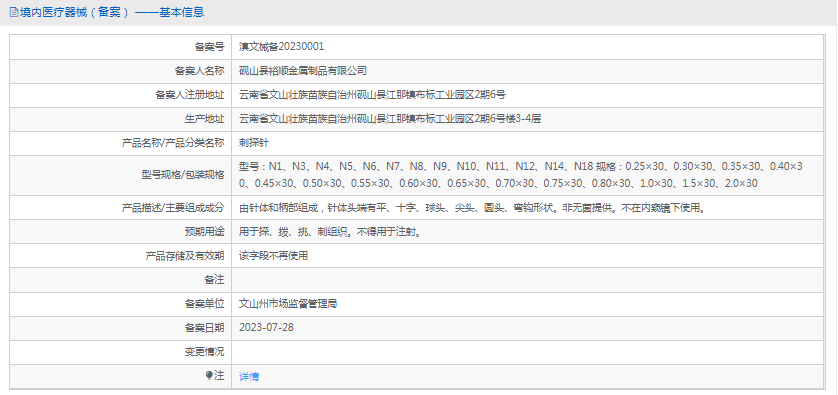Screen dimensions: 838x395
Task: Select the date 2023-07-28
Action: coord(266,328)
